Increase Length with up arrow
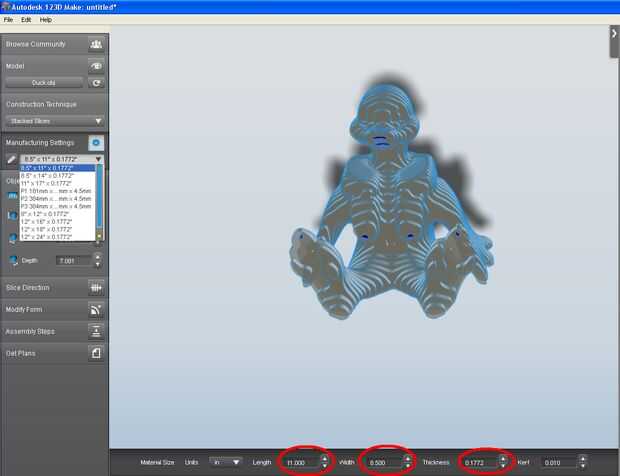The width and height of the screenshot is (620, 476). pyautogui.click(x=325, y=459)
